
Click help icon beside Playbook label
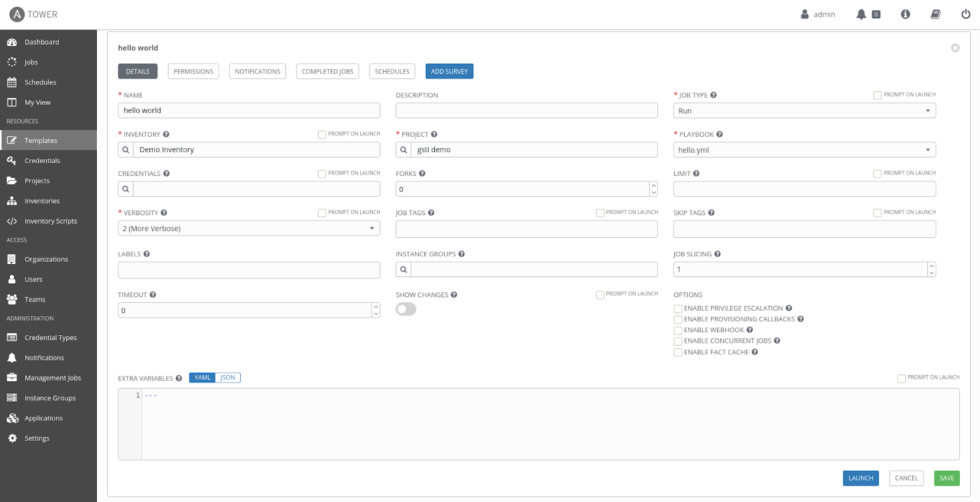tap(720, 134)
